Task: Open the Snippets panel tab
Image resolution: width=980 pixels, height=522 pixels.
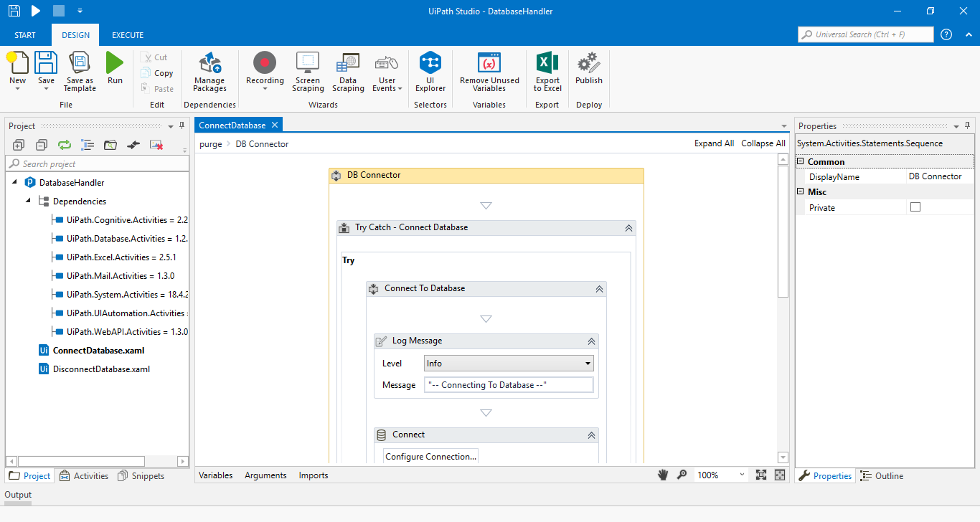Action: coord(141,475)
